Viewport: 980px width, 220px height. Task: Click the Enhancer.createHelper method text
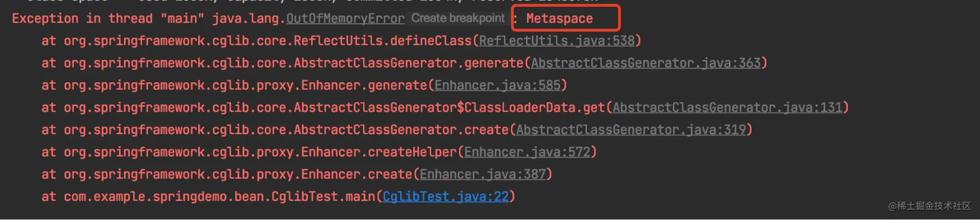[379, 152]
